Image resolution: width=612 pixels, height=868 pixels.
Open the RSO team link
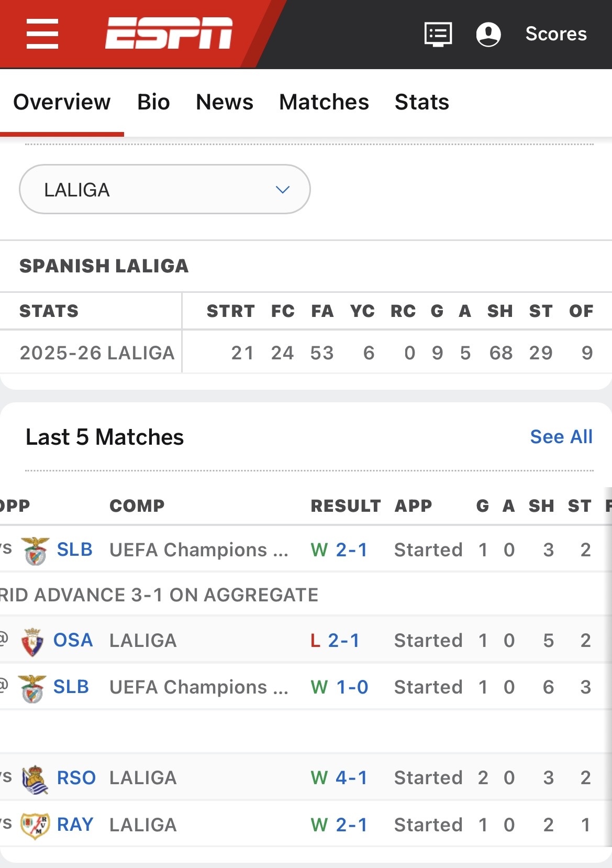[76, 778]
